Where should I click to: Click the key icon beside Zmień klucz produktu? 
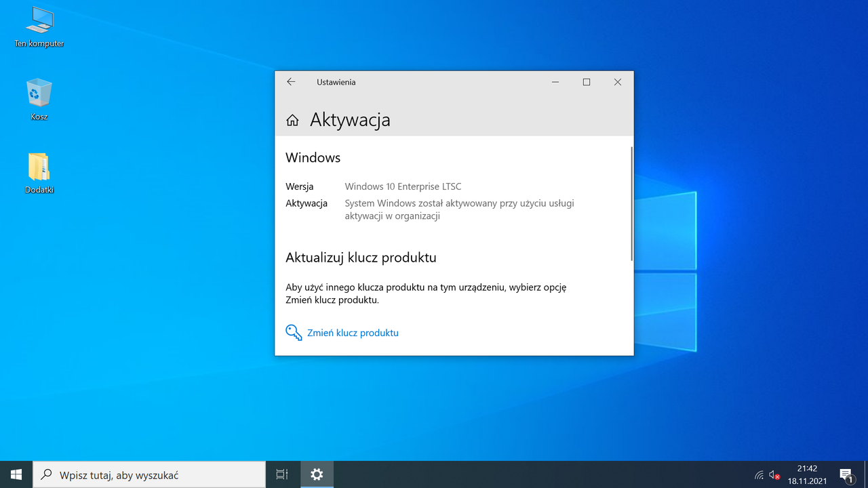point(294,333)
